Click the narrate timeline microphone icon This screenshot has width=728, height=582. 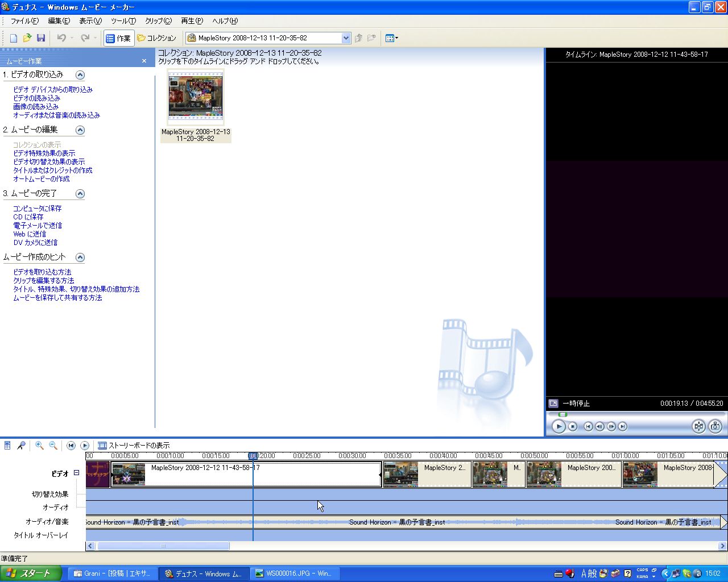[21, 446]
